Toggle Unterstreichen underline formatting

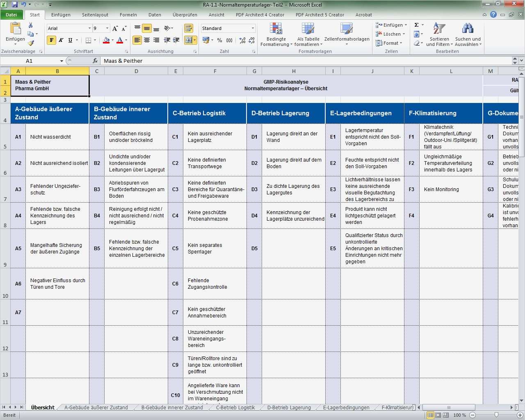(x=70, y=40)
